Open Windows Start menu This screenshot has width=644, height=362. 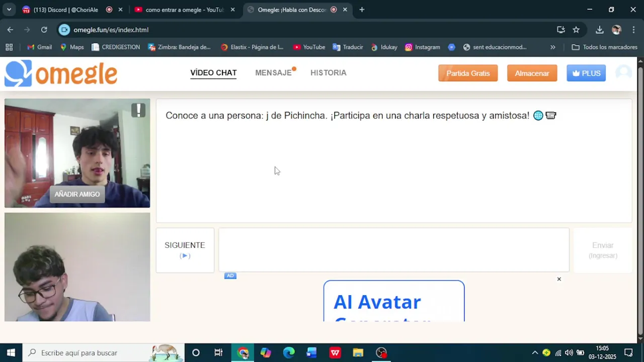click(11, 352)
